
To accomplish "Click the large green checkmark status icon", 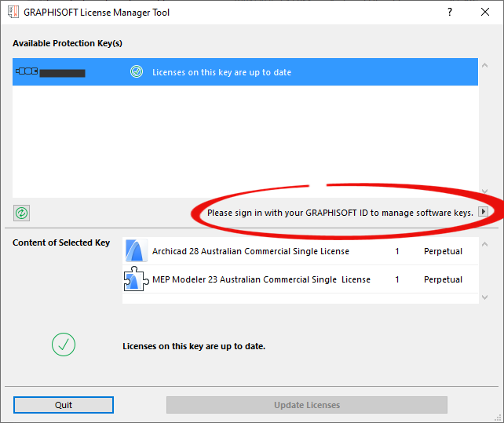I will click(64, 345).
